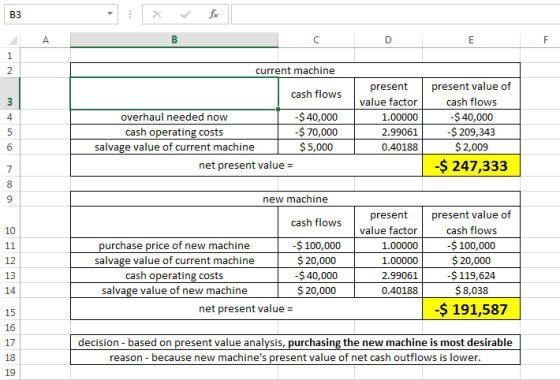
Task: Click the $20,000 cash flow in row 14
Action: coord(316,290)
